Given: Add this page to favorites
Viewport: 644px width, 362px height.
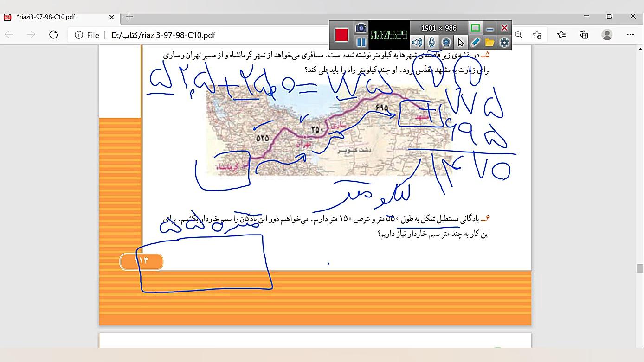Looking at the screenshot, I should pos(537,35).
